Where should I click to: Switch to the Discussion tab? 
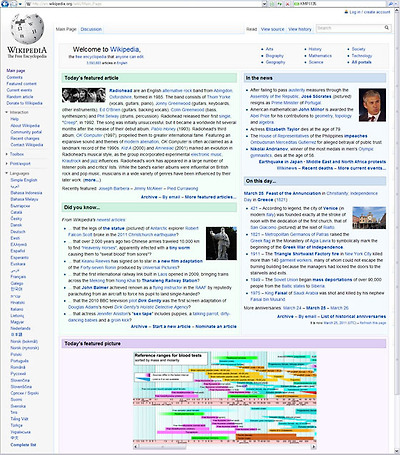tap(91, 29)
